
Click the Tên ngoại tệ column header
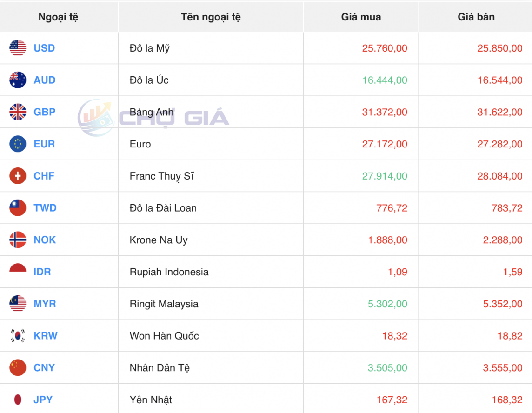tap(211, 17)
